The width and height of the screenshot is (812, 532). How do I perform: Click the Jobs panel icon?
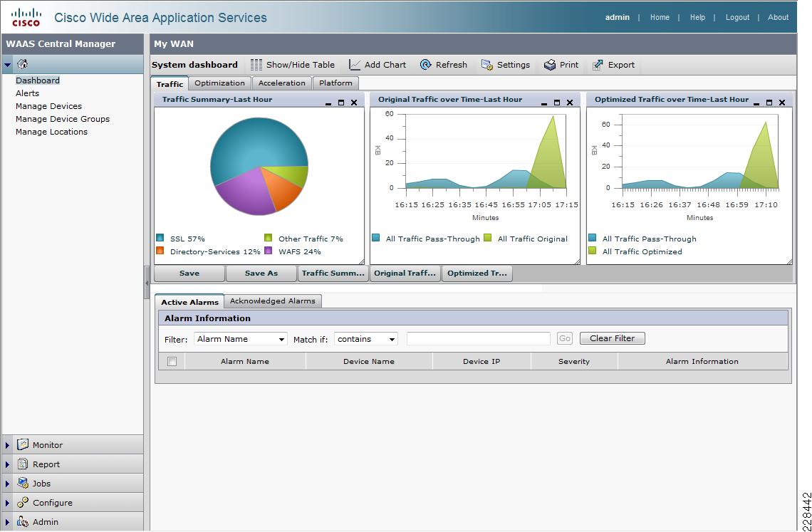point(22,483)
